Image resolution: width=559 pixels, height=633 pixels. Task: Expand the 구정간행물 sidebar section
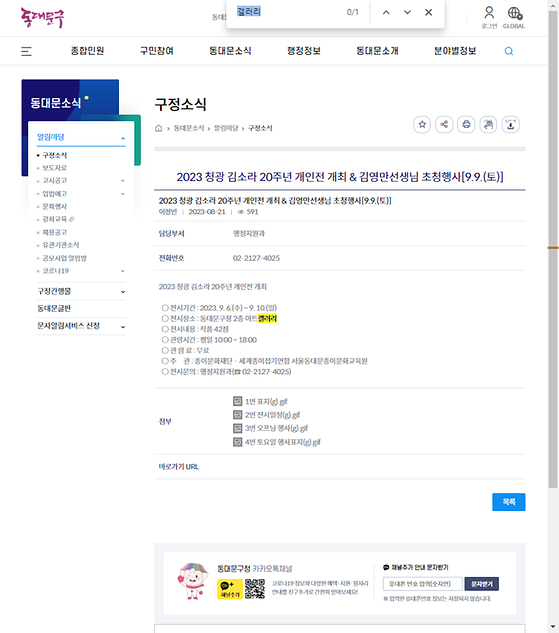pyautogui.click(x=81, y=291)
